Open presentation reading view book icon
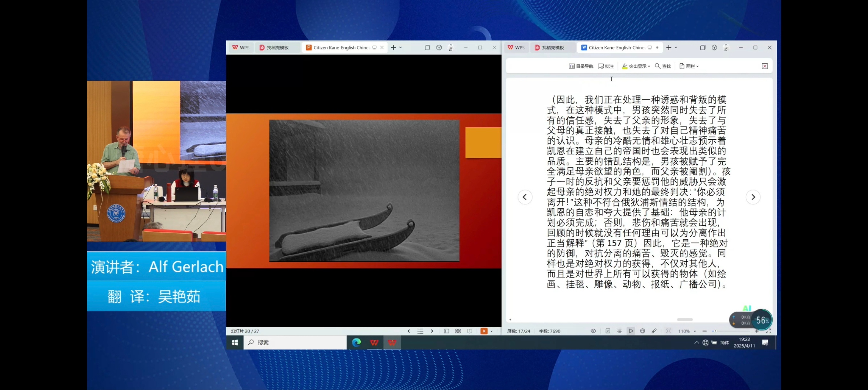868x390 pixels. [x=470, y=331]
